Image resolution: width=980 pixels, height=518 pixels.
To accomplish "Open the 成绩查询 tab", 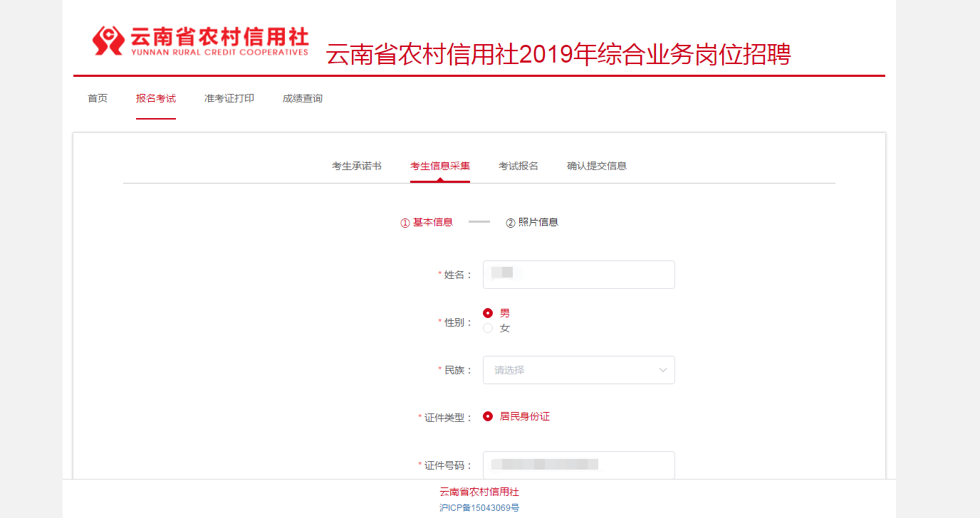I will point(303,99).
